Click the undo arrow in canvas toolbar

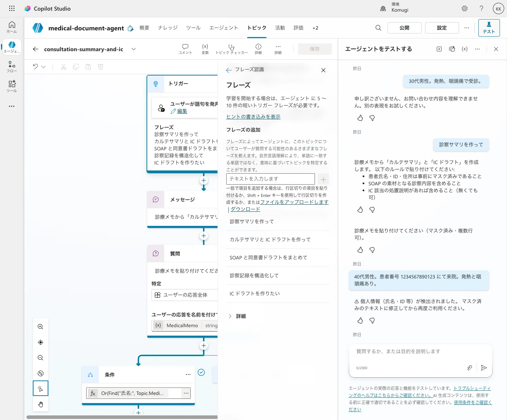[x=35, y=67]
